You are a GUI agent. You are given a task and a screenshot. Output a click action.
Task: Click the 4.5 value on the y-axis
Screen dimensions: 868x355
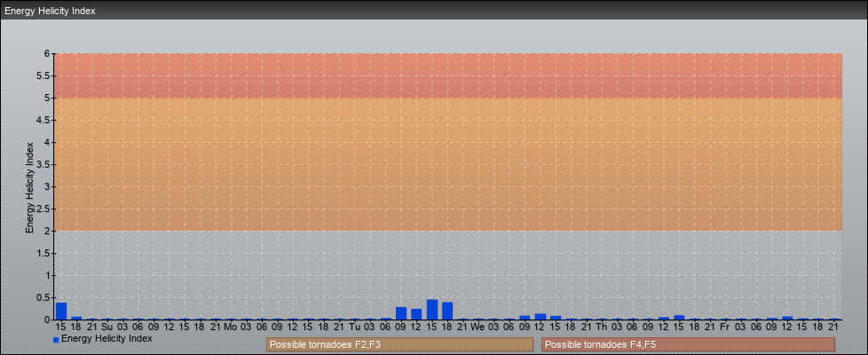coord(44,120)
